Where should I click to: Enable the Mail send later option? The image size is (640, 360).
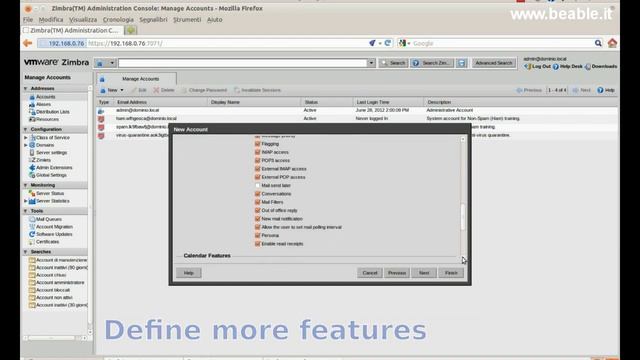tap(258, 185)
